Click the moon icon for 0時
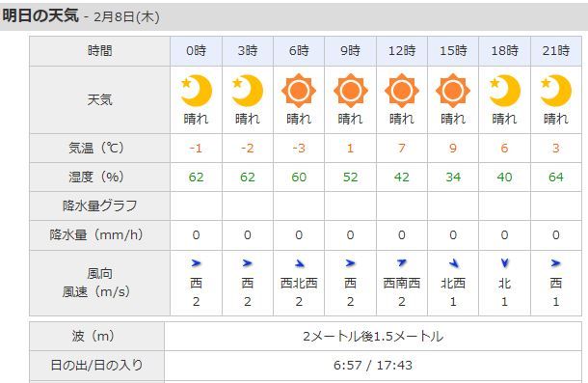588x383 pixels. (196, 91)
